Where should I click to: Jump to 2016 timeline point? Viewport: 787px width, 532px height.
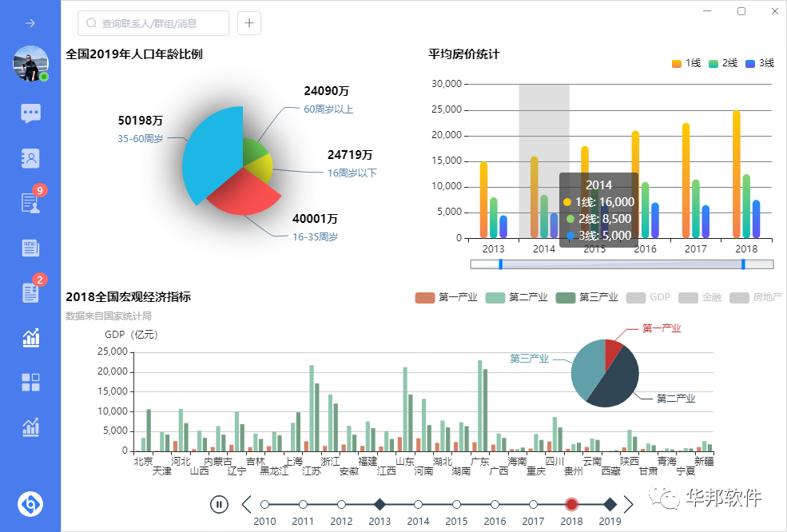click(495, 504)
